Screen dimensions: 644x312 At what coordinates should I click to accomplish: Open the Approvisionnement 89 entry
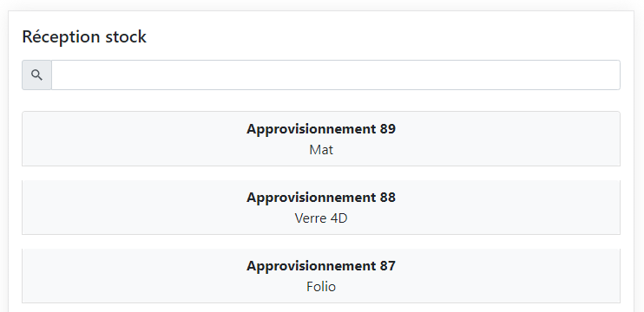click(321, 139)
